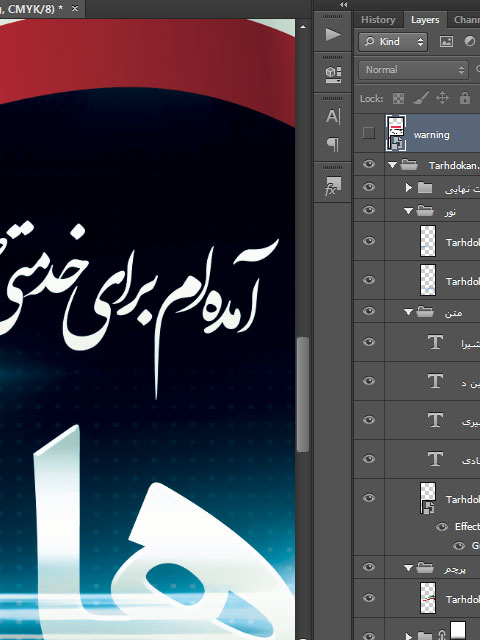This screenshot has width=480, height=640.
Task: Open the Actions panel play icon
Action: (333, 35)
